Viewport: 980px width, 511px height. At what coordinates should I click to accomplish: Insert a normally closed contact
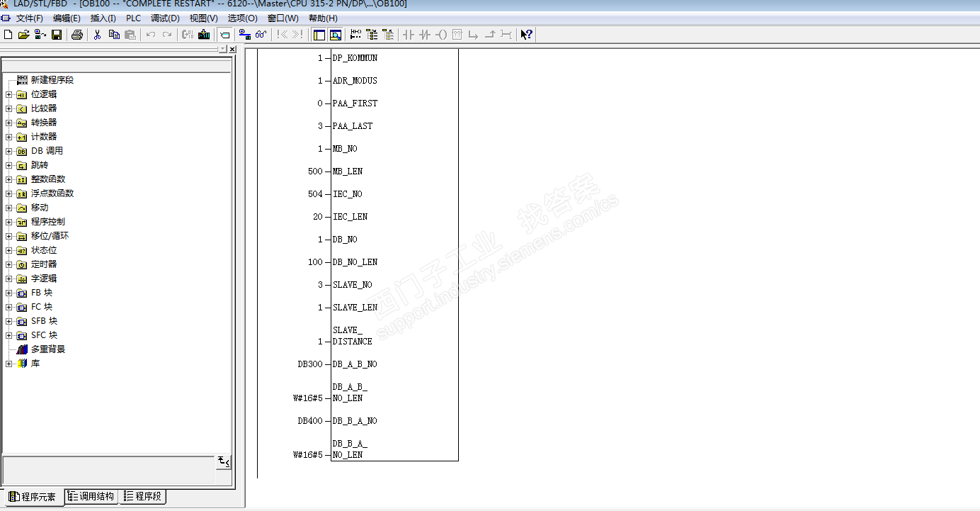coord(425,34)
